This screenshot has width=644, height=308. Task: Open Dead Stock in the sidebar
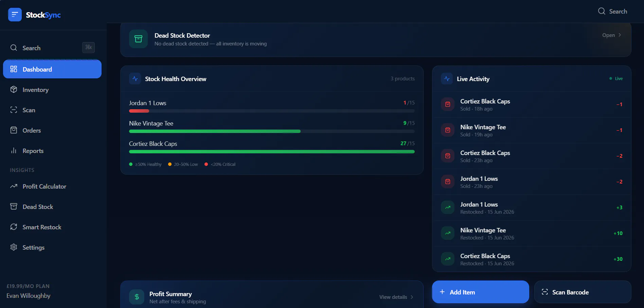(x=52, y=207)
